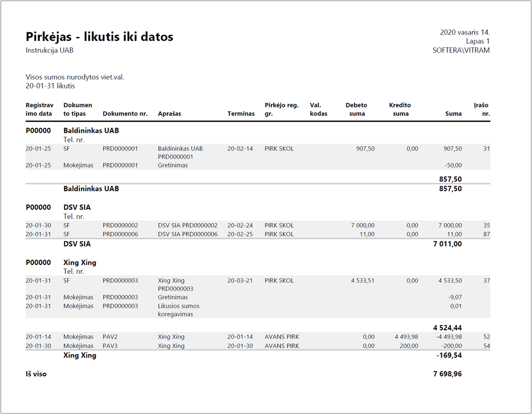Viewport: 532px width, 414px height.
Task: Click the Likusios sumos koregavimas description
Action: pos(179,310)
